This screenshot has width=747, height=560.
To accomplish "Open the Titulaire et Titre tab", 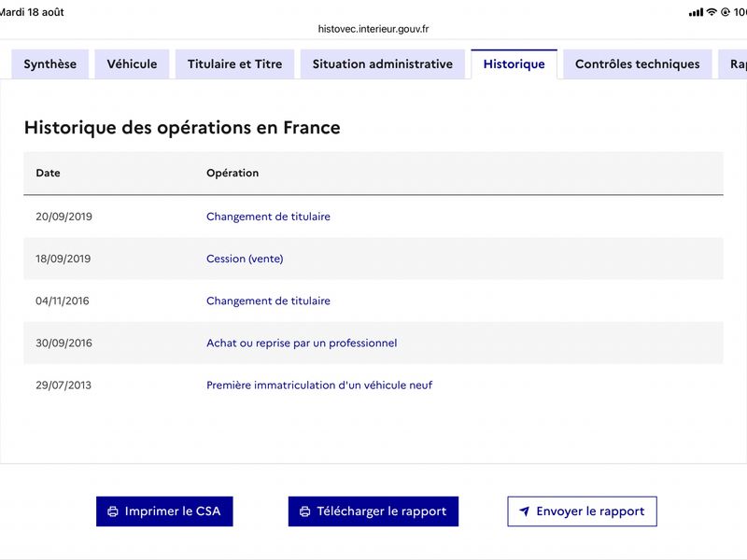I will (x=235, y=63).
